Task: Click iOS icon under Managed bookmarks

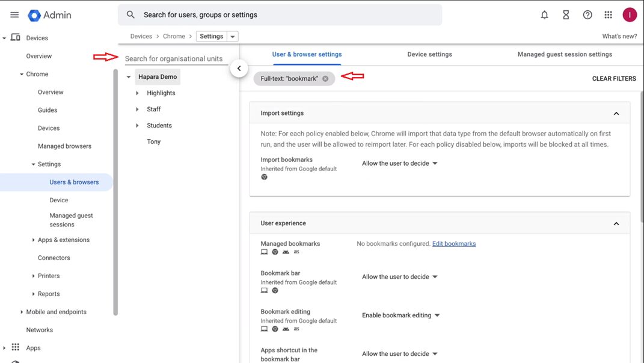Action: (x=296, y=252)
